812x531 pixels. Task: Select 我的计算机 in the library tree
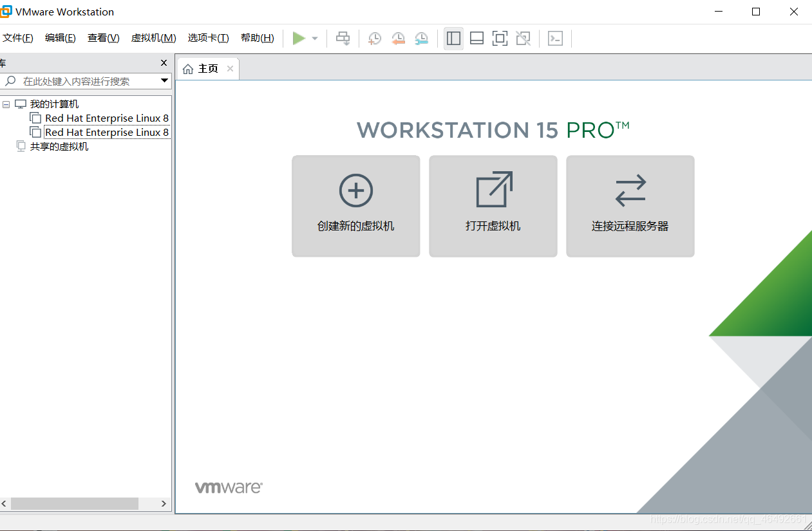point(54,104)
